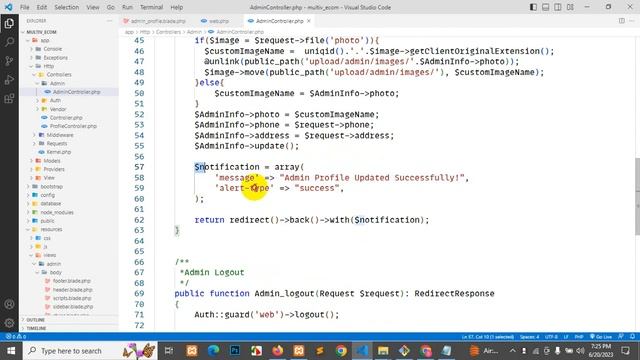The width and height of the screenshot is (640, 360).
Task: Click Spaces: 4 indentation setting
Action: [x=529, y=337]
